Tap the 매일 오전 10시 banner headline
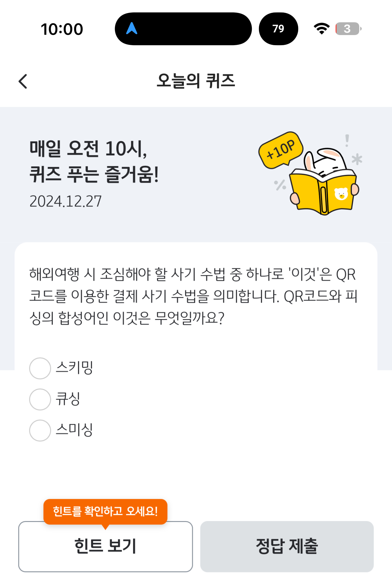This screenshot has height=576, width=392. coord(94,161)
